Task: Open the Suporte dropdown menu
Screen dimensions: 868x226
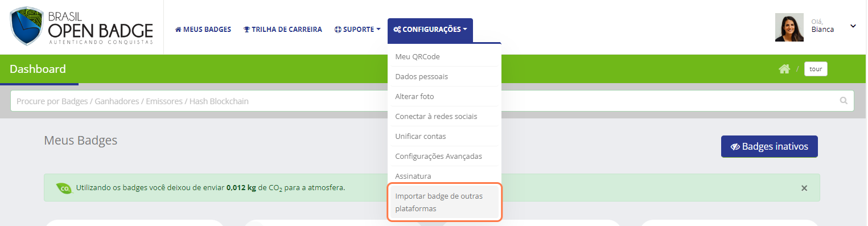Action: 357,30
